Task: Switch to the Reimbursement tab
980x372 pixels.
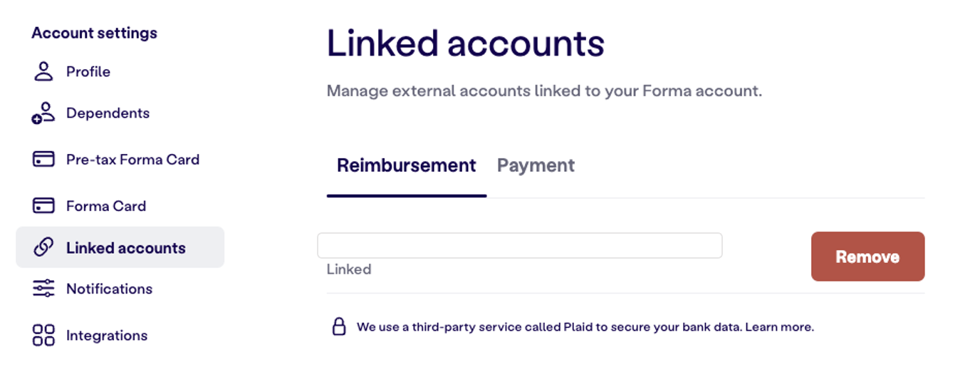Action: pos(406,165)
